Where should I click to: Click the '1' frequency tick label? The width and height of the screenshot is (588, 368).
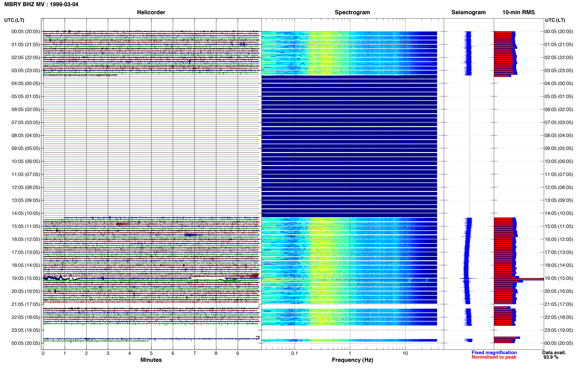tap(350, 353)
